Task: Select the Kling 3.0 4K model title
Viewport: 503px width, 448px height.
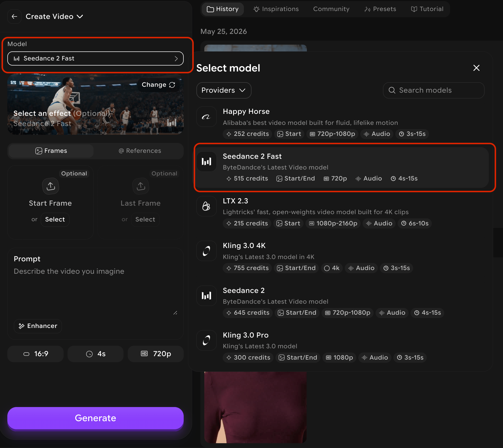Action: [x=244, y=246]
